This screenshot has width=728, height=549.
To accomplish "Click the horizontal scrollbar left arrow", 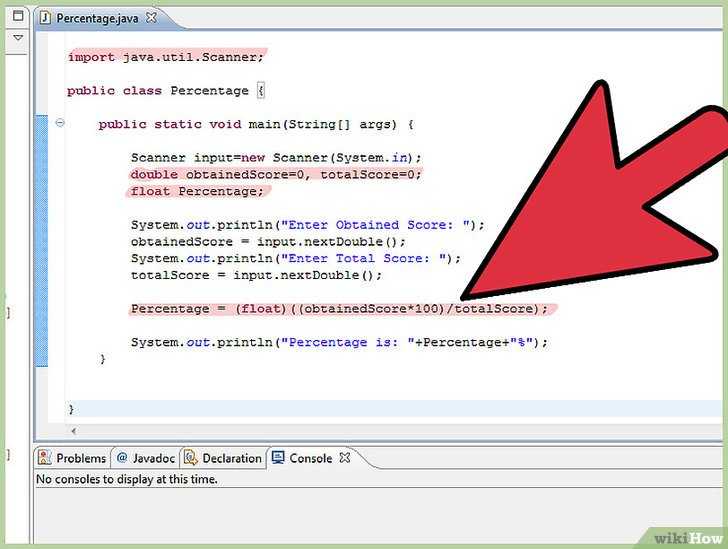I will click(74, 431).
